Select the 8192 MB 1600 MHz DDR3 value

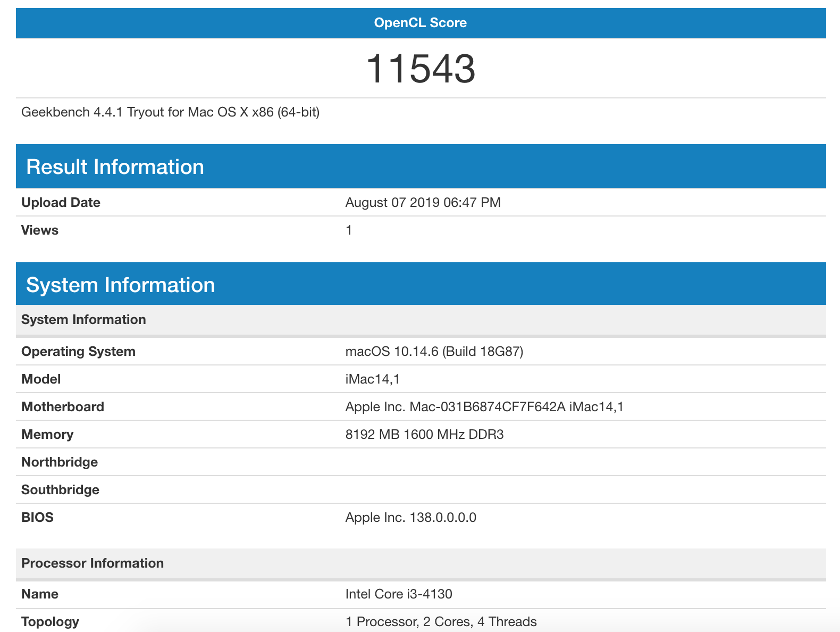424,435
